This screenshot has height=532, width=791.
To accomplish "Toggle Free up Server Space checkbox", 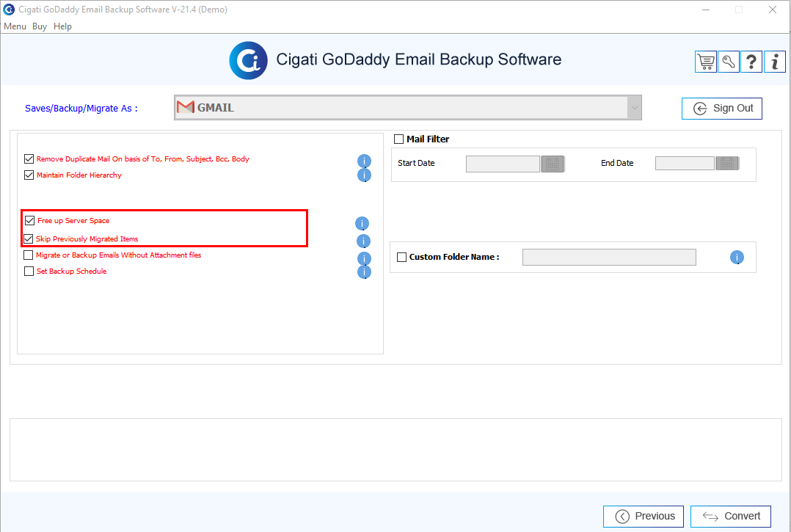I will click(30, 220).
